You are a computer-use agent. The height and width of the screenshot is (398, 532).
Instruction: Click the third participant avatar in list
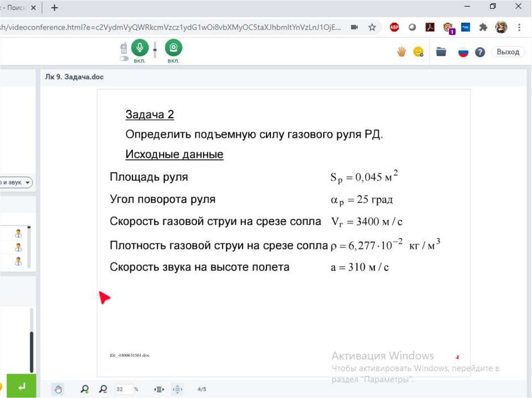(x=18, y=261)
